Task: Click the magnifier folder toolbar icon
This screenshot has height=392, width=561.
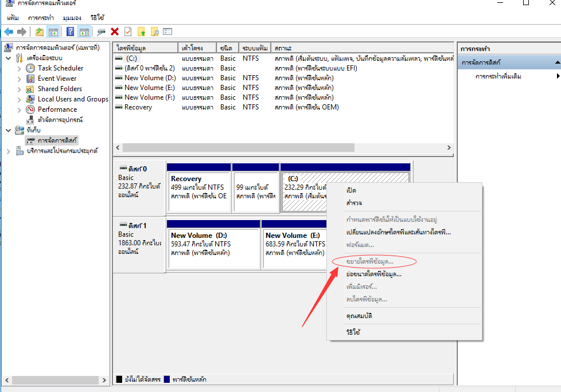Action: (154, 32)
